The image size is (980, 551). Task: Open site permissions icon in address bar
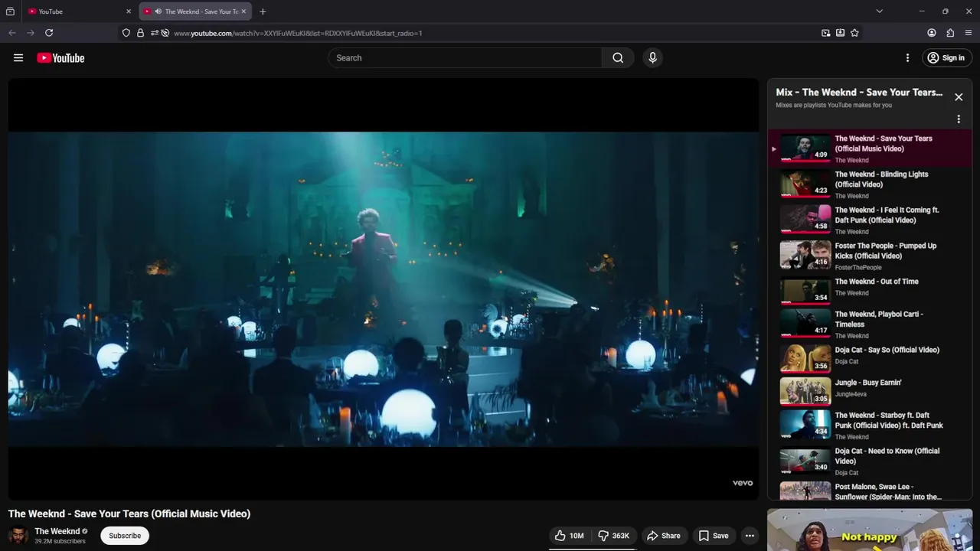pos(154,33)
